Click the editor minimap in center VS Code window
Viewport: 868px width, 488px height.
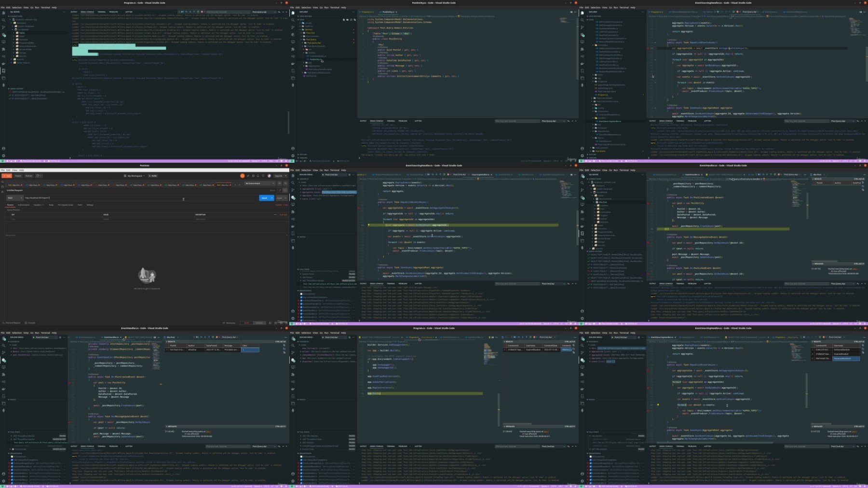[568, 189]
